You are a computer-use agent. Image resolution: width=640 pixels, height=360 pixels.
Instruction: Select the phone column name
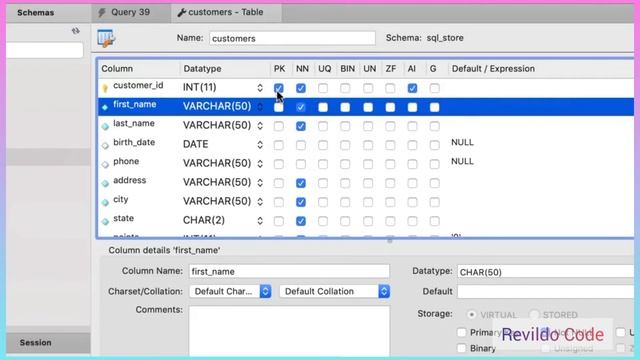point(126,161)
